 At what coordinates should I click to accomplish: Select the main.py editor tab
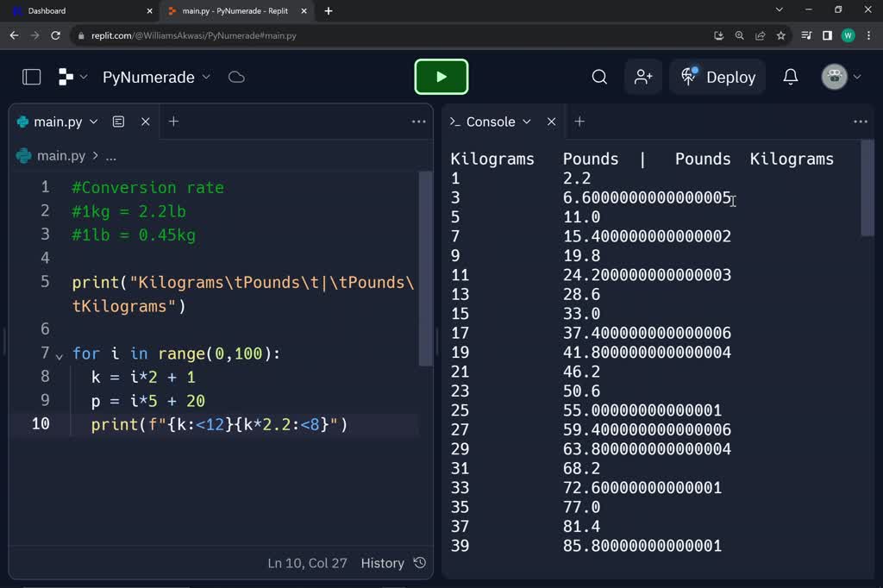point(57,122)
